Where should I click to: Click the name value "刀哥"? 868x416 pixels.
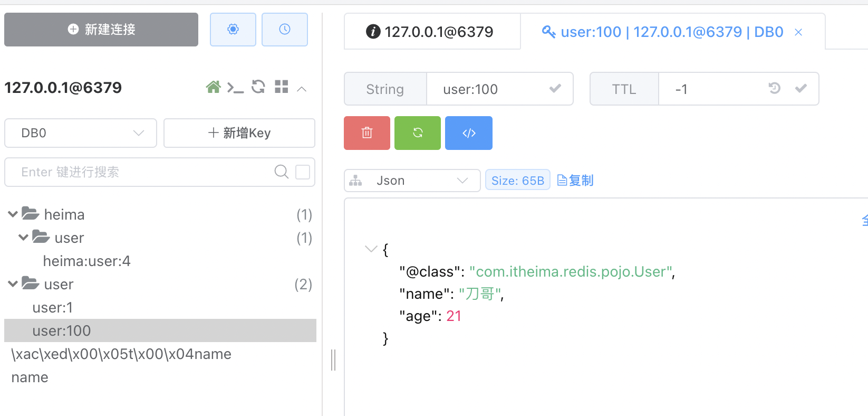point(479,294)
